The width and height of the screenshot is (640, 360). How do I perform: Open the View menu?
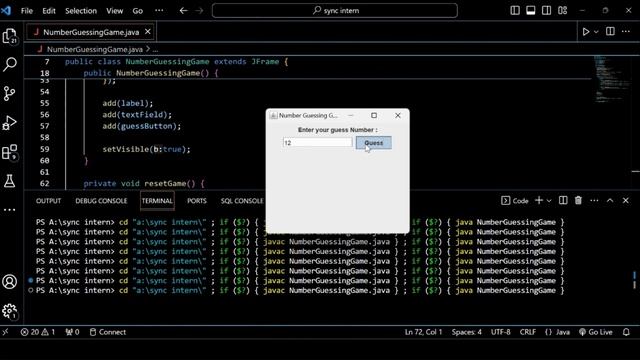coord(115,11)
